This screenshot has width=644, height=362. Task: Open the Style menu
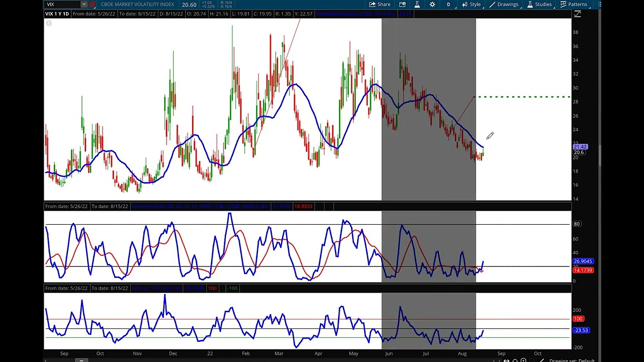(x=471, y=5)
